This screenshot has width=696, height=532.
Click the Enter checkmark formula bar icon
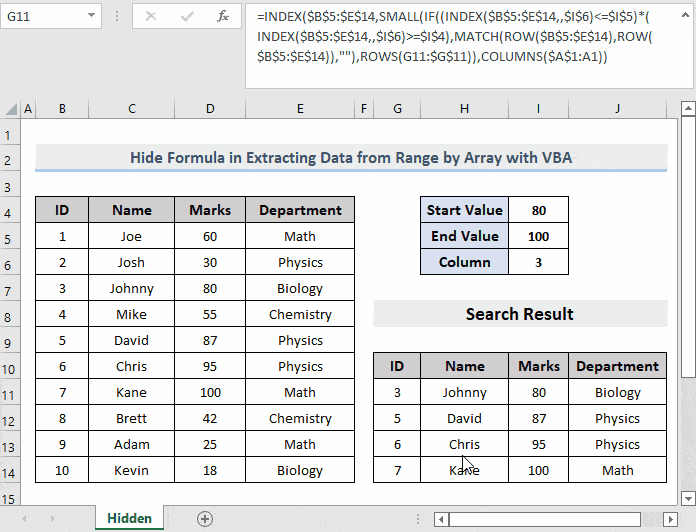[187, 16]
